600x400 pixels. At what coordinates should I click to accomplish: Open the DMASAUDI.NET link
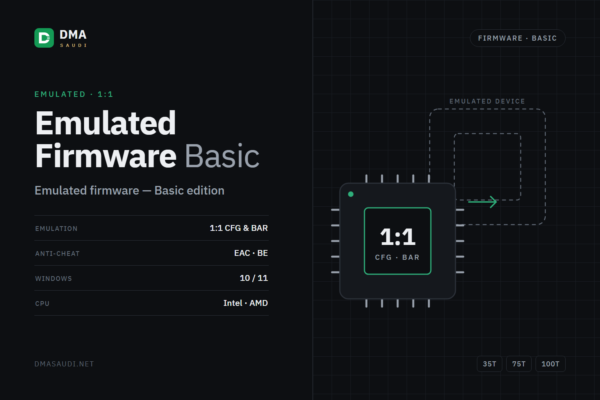tap(64, 364)
